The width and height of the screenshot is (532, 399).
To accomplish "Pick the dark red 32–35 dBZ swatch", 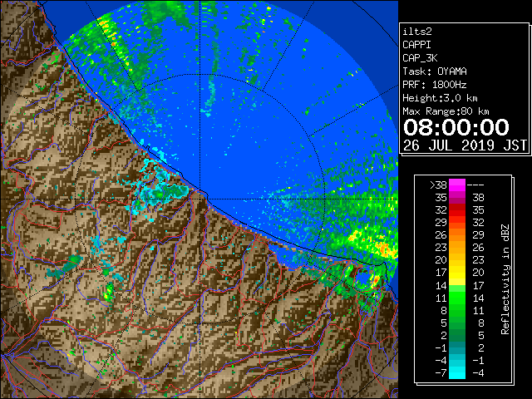I will (x=457, y=210).
